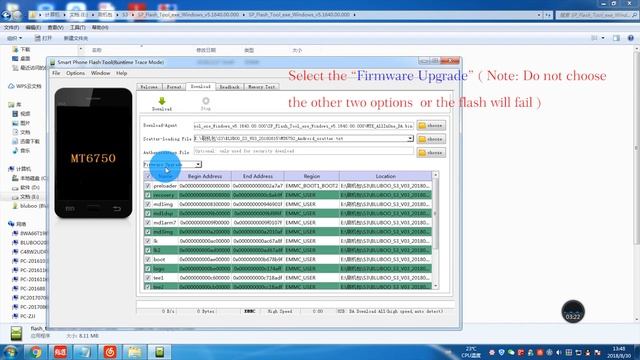
Task: Click the Windows Start orb
Action: (x=10, y=352)
